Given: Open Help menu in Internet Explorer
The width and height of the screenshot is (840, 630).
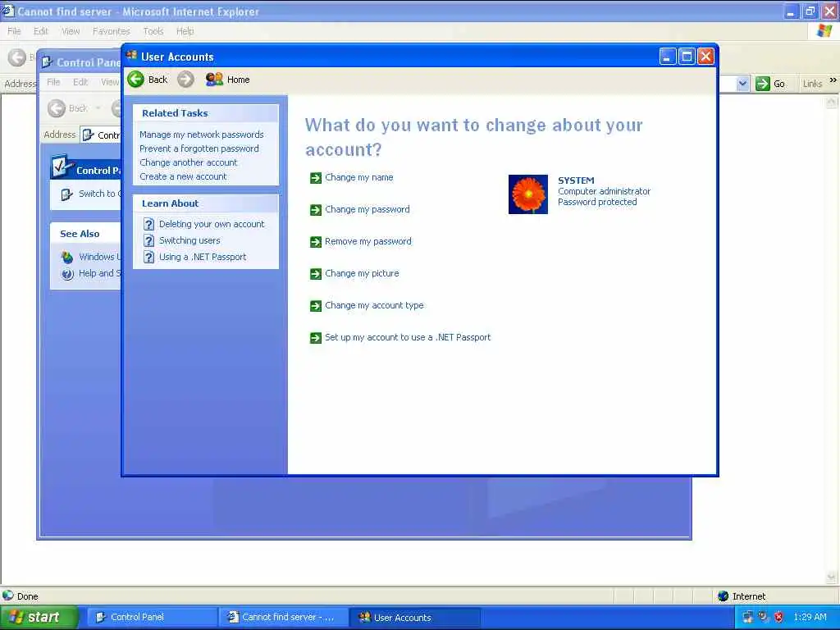Looking at the screenshot, I should pos(185,31).
